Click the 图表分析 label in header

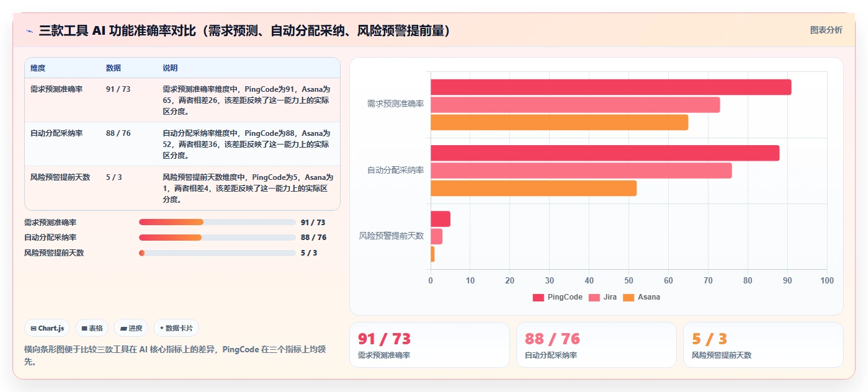[x=826, y=30]
